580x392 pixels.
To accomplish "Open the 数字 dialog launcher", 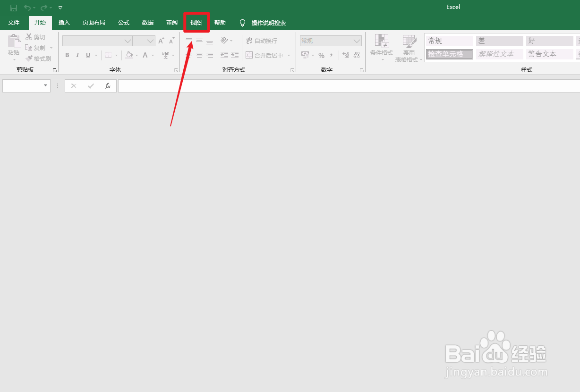I will coord(362,70).
